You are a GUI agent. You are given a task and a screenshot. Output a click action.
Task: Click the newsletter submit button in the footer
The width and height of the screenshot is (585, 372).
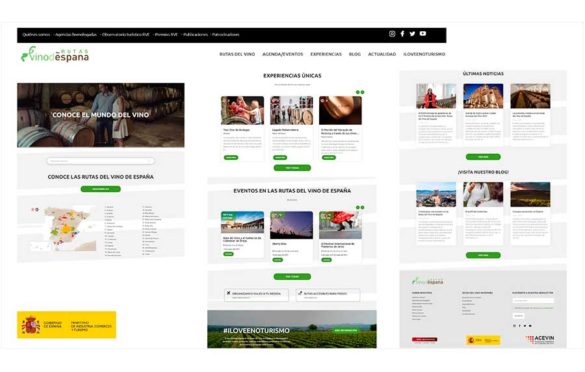(x=519, y=316)
